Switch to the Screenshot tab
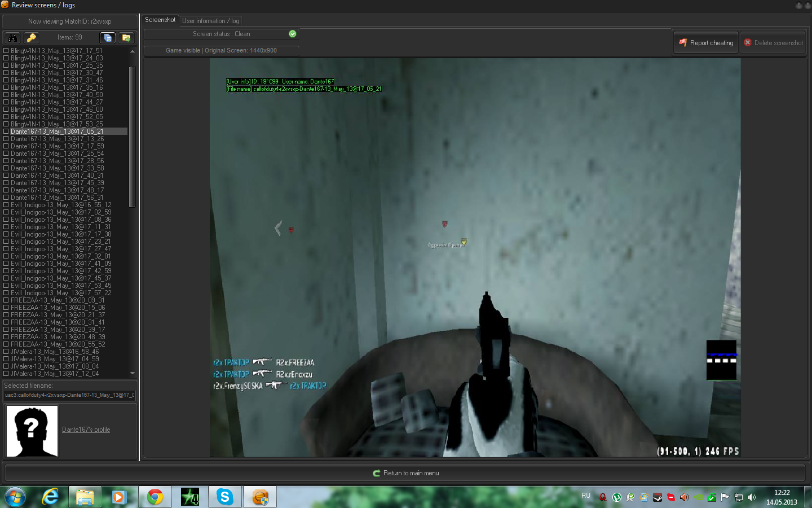 160,20
